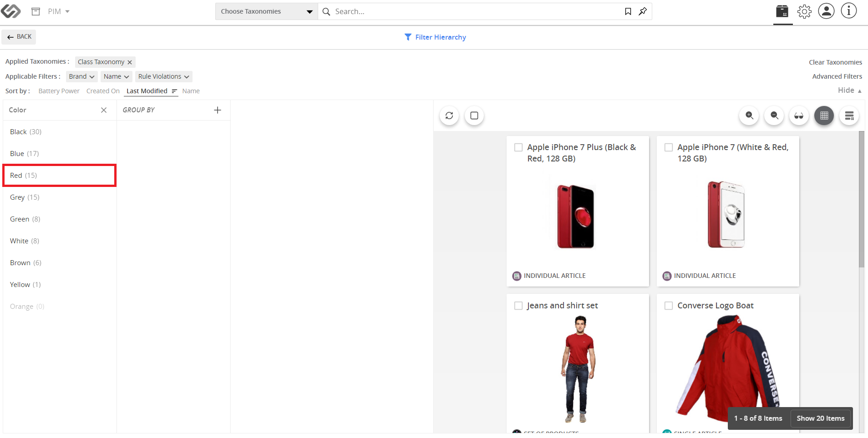Switch to grid view
868x438 pixels.
(x=824, y=116)
